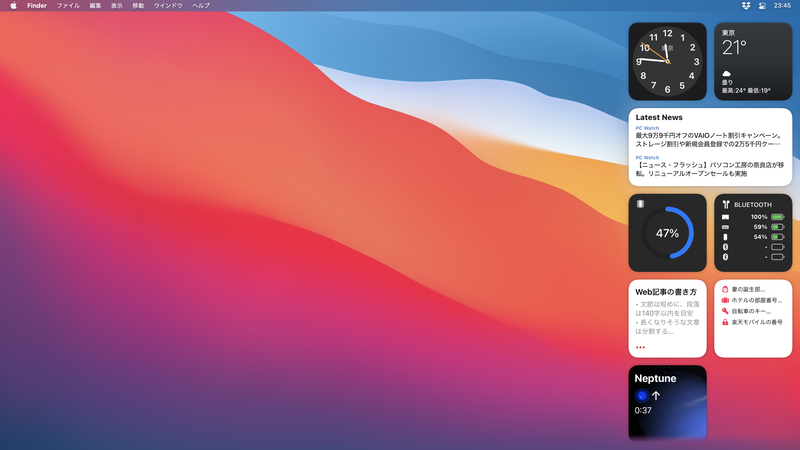
Task: Click the keyboard icon in 59% row
Action: pos(726,227)
